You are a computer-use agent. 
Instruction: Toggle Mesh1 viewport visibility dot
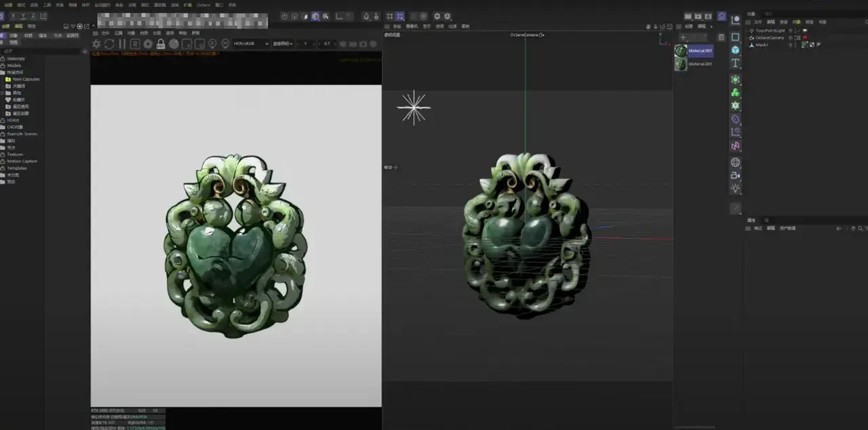coord(791,44)
